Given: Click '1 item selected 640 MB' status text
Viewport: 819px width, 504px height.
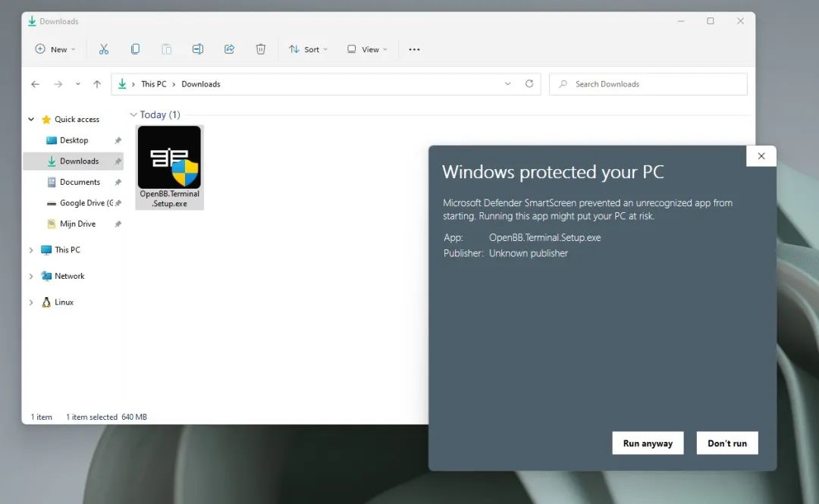Looking at the screenshot, I should (x=107, y=417).
